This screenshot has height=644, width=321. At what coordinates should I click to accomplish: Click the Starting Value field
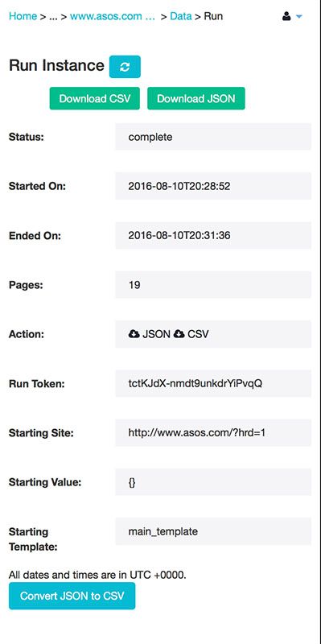click(x=213, y=481)
